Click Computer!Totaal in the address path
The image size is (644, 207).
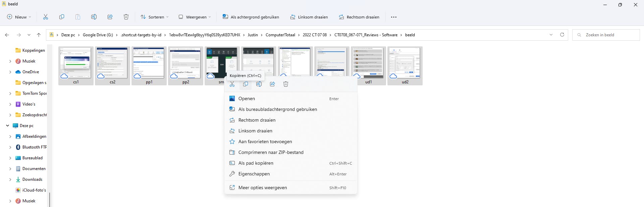click(x=280, y=35)
